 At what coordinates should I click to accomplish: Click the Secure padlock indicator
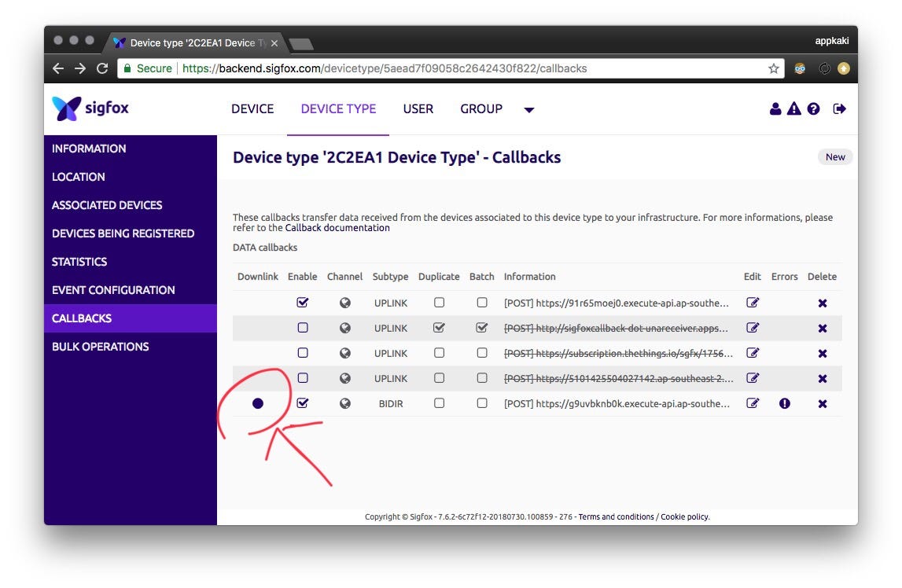[x=148, y=68]
